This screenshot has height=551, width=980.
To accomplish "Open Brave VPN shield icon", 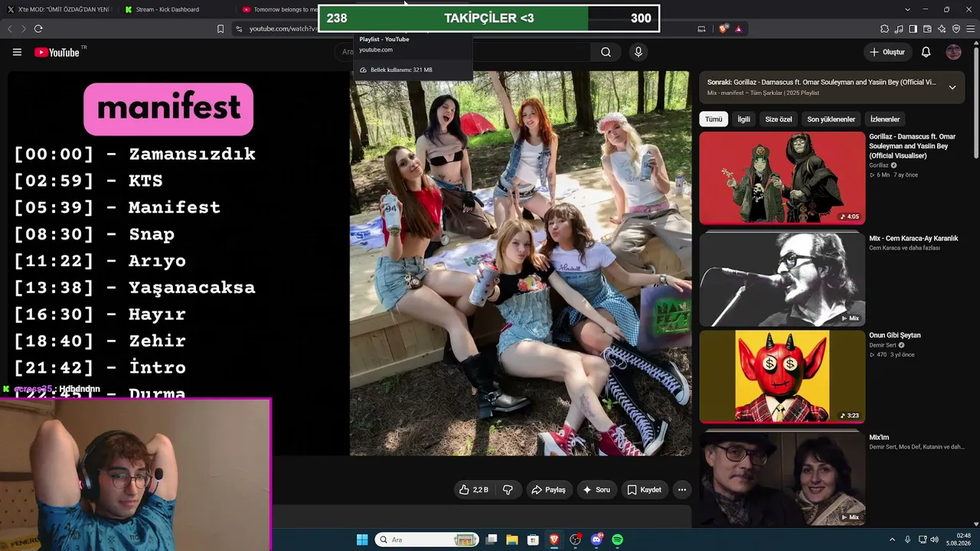I will (955, 29).
